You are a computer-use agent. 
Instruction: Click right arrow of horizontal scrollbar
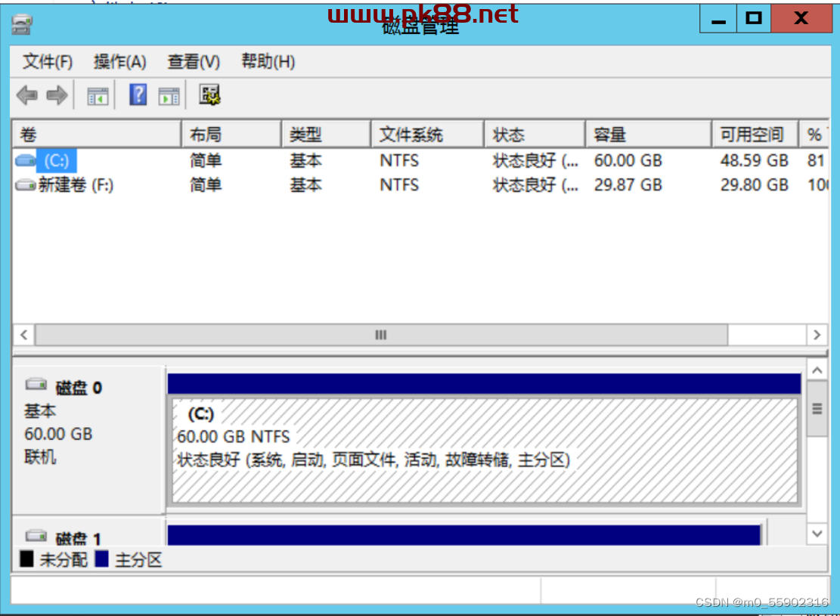click(817, 335)
